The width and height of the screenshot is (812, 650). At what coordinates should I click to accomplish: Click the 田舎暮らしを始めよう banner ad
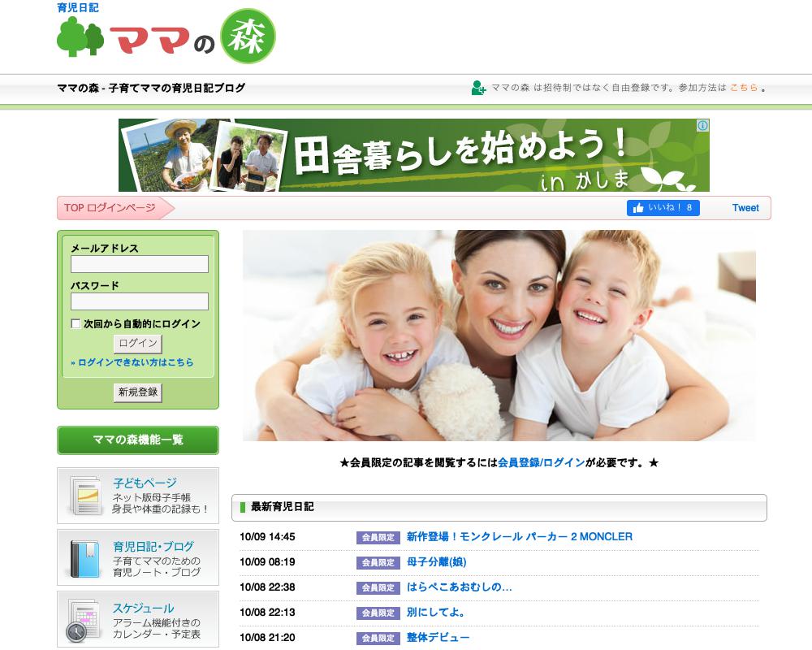tap(414, 155)
